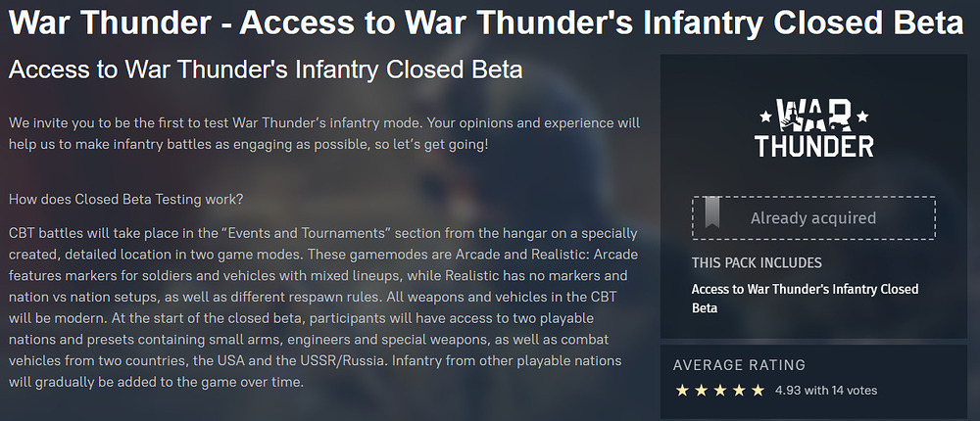Click the first rating star
Screen dimensions: 980x421
tap(682, 390)
